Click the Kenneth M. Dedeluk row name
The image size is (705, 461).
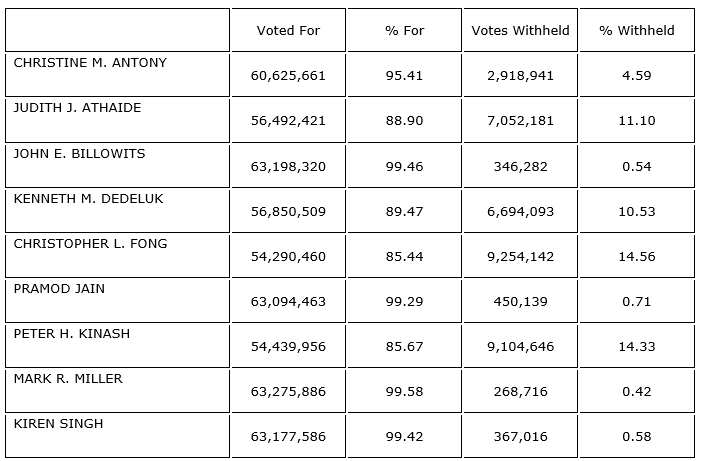tap(88, 198)
